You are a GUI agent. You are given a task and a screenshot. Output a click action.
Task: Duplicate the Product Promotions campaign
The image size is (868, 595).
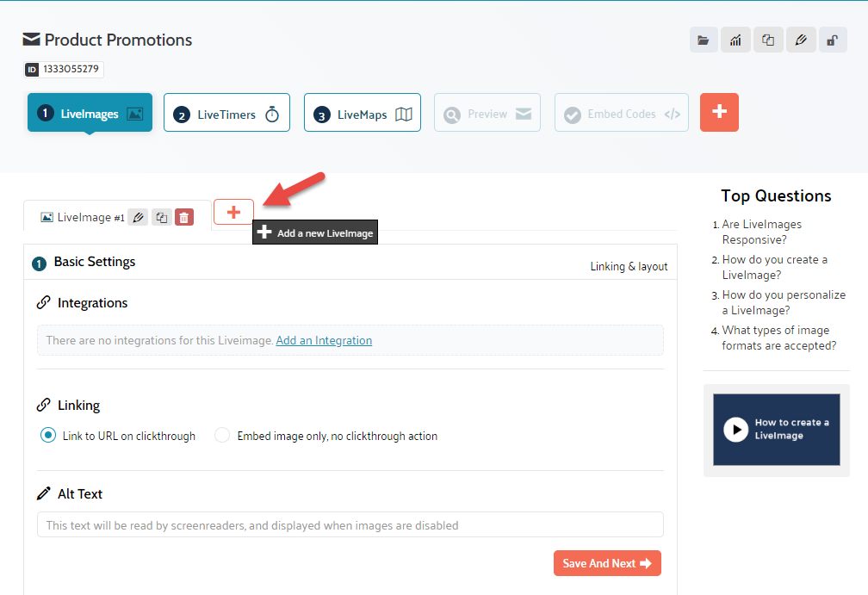pyautogui.click(x=768, y=40)
